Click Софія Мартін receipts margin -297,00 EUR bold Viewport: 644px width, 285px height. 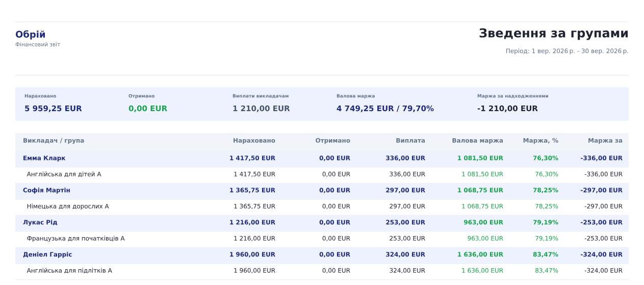[x=602, y=191]
